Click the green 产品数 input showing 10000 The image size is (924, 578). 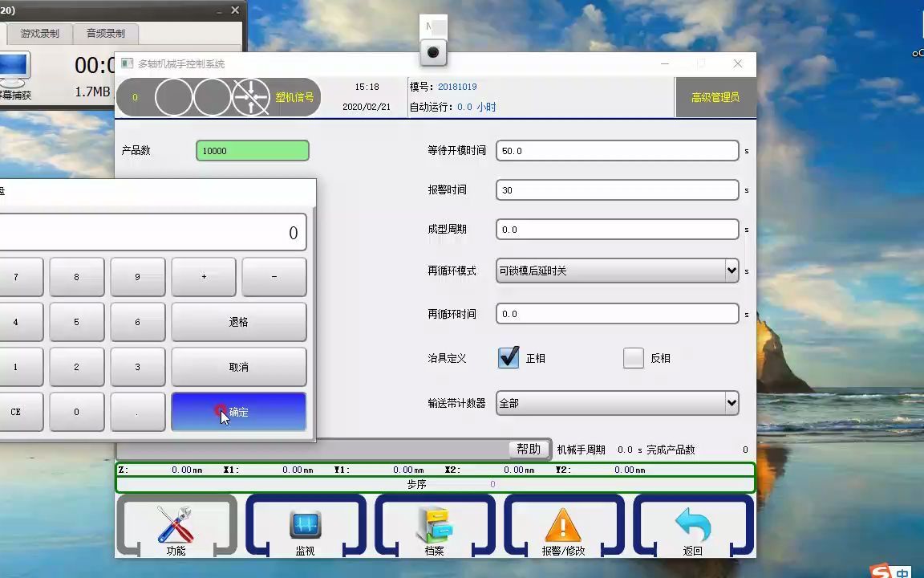(251, 150)
